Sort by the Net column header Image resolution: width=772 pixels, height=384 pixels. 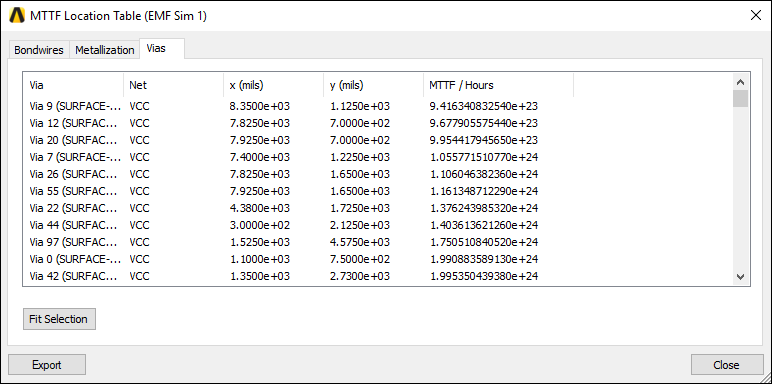coord(173,85)
